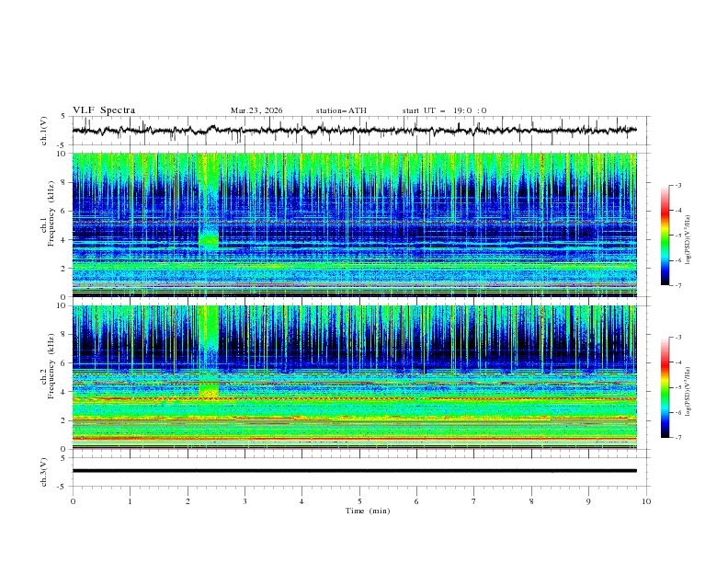
Task: Click the lower log(PSD)(V²/Hz) colorbar label
Action: tap(688, 392)
